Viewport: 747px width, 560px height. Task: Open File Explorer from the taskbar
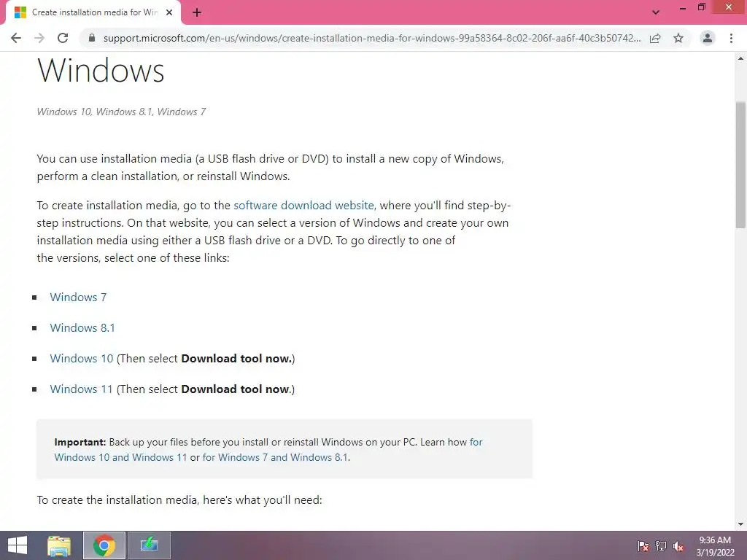[59, 545]
